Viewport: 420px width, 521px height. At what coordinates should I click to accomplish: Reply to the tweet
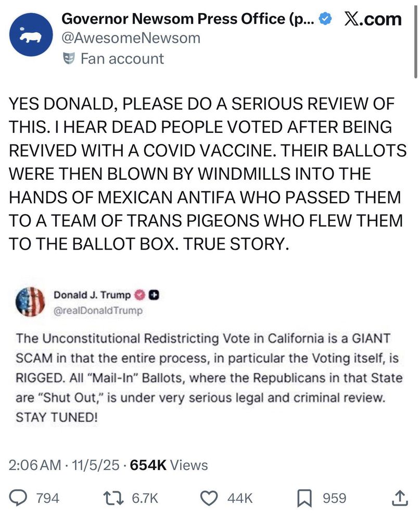point(18,498)
